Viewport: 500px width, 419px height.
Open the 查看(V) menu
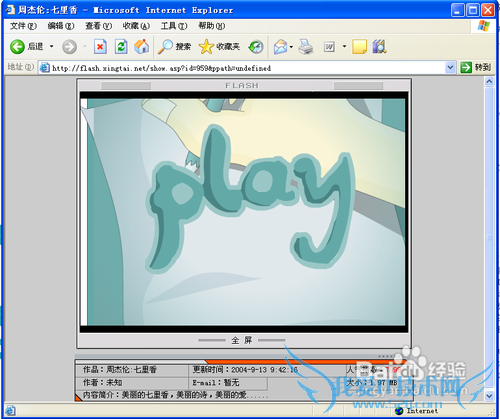coord(98,26)
